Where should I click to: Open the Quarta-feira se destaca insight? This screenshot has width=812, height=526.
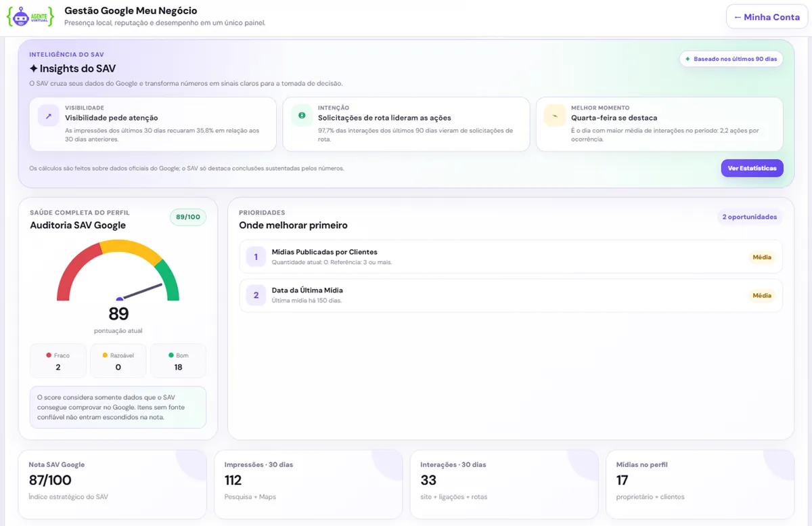(659, 124)
